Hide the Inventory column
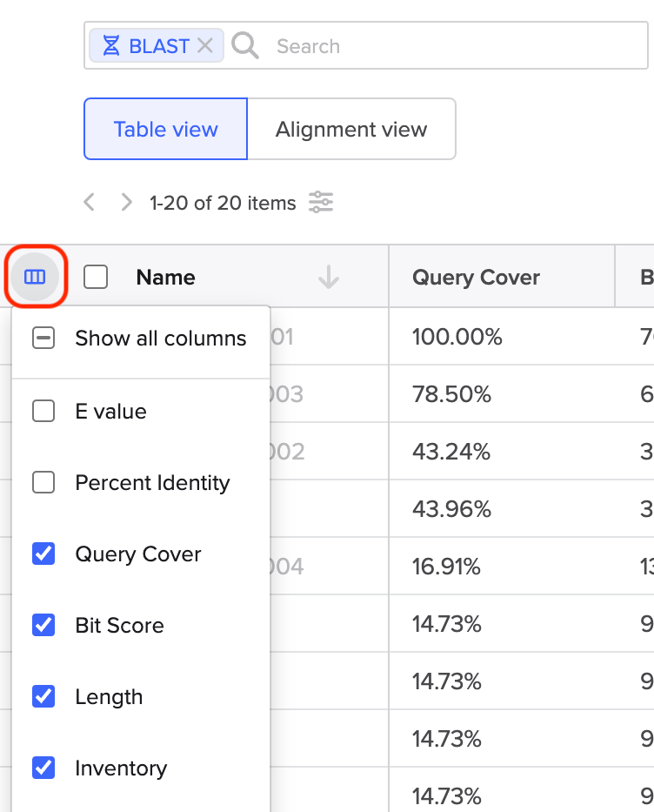 tap(43, 768)
